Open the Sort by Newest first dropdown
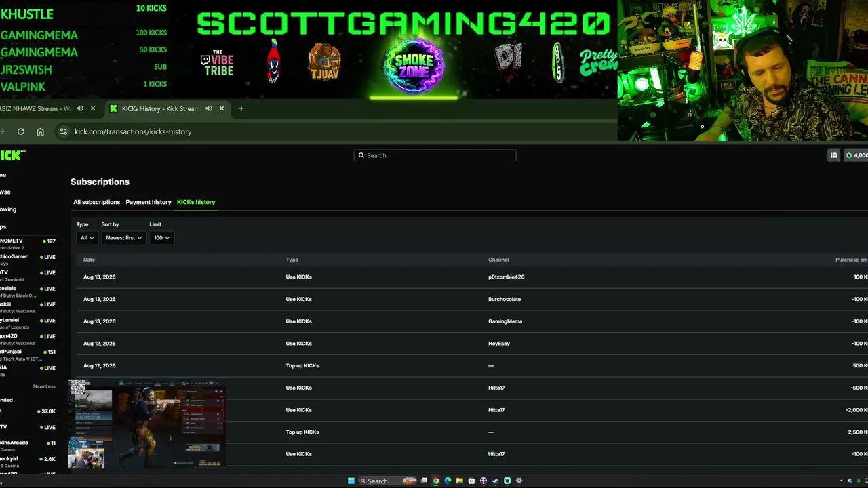 (x=123, y=238)
